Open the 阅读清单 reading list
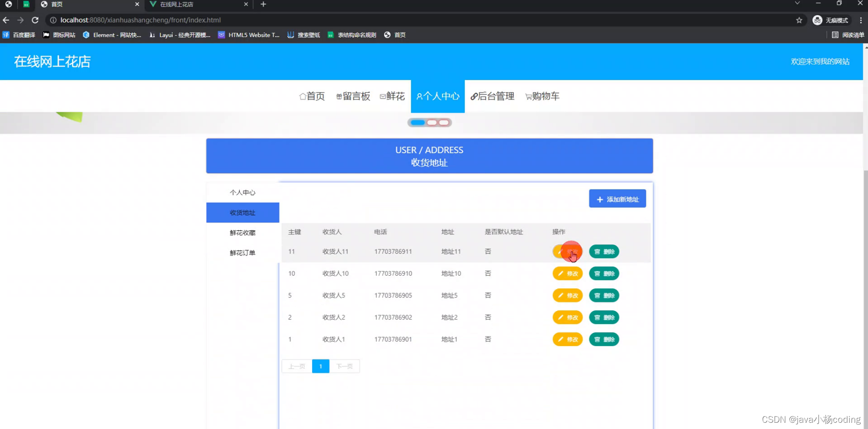The width and height of the screenshot is (868, 429). point(848,35)
